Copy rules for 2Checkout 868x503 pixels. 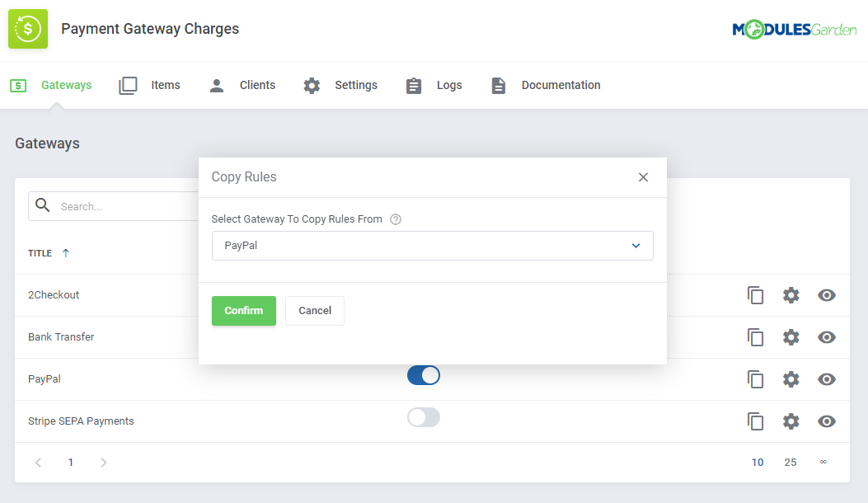(x=756, y=295)
